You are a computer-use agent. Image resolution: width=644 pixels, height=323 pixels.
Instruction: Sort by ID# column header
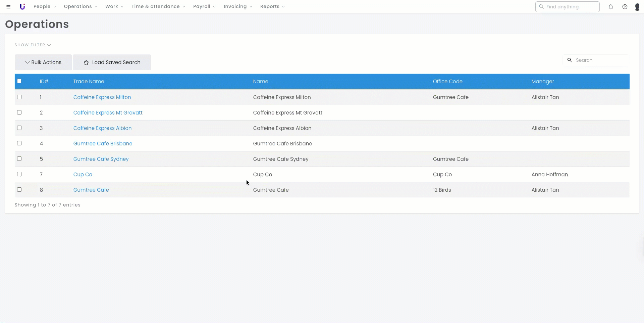44,82
